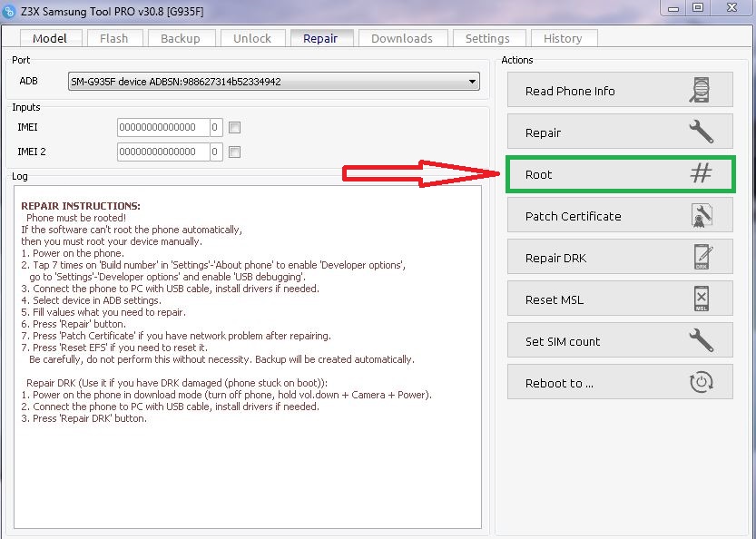This screenshot has height=539, width=756.
Task: Click the Patch Certificate label
Action: (574, 217)
